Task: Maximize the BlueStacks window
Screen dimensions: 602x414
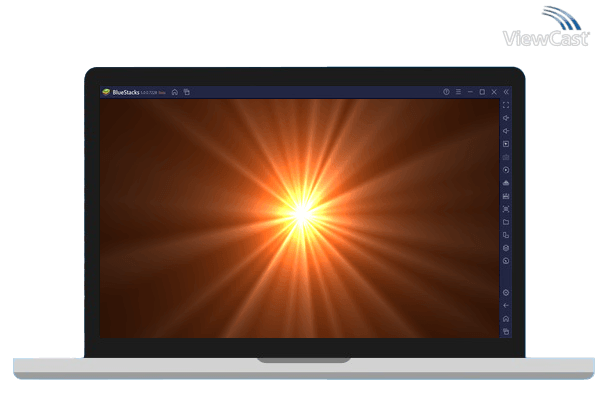Action: coord(482,92)
